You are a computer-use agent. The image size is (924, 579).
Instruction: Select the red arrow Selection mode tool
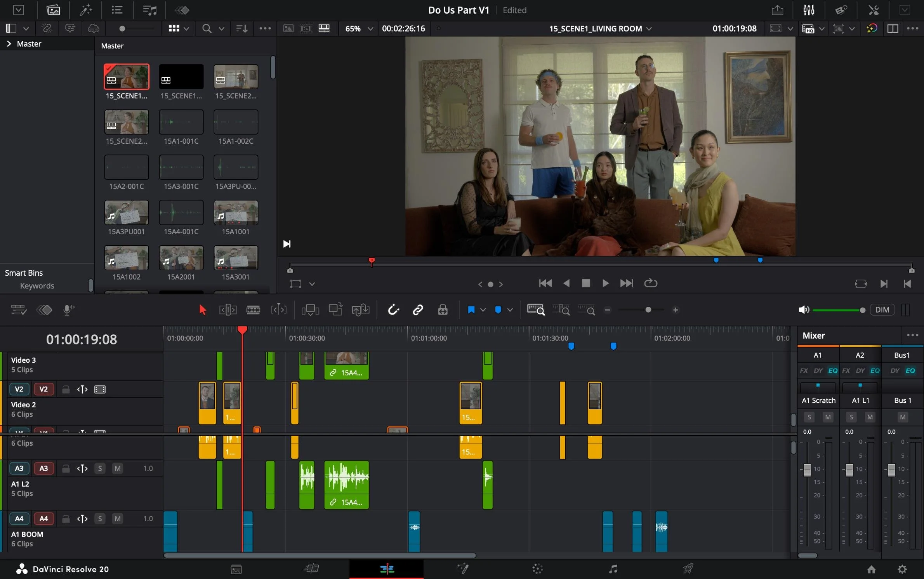click(x=202, y=310)
